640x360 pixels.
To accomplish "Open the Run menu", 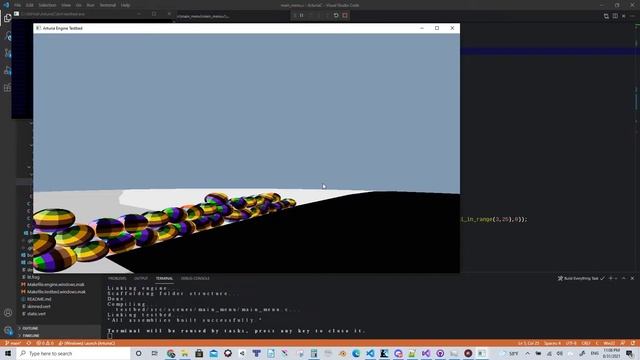I will 91,5.
